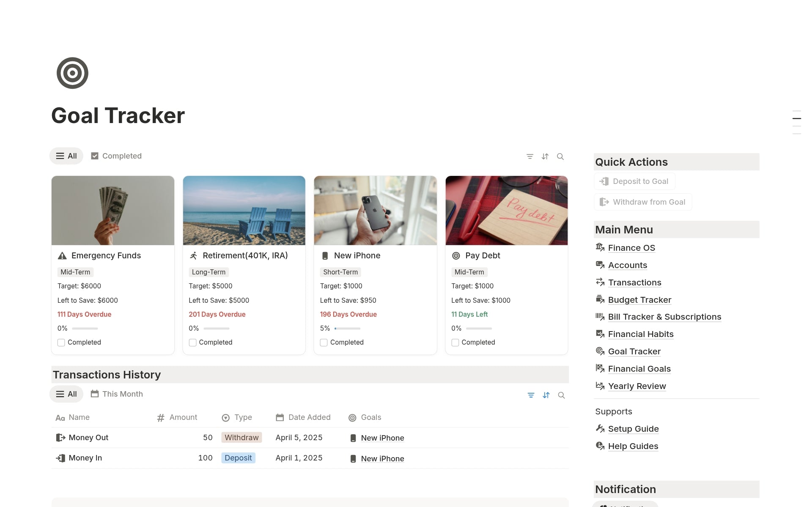The height and width of the screenshot is (507, 812).
Task: Click the blue sort icon in Transactions History
Action: [x=546, y=395]
